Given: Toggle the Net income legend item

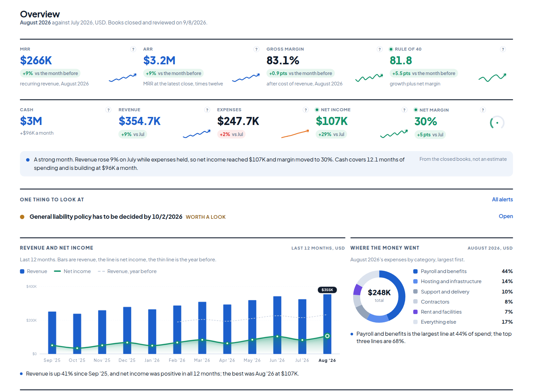Looking at the screenshot, I should pos(72,271).
